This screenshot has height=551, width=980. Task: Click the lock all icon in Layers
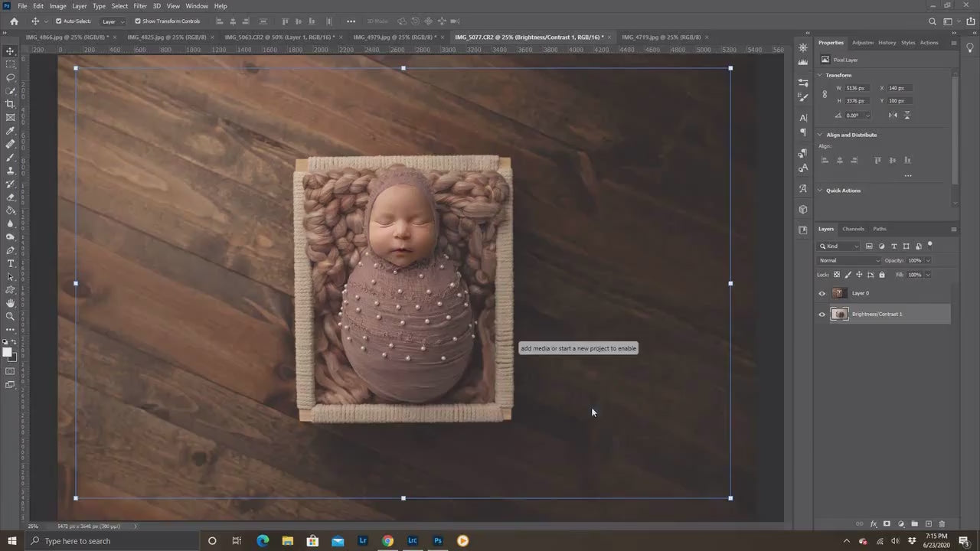point(881,275)
